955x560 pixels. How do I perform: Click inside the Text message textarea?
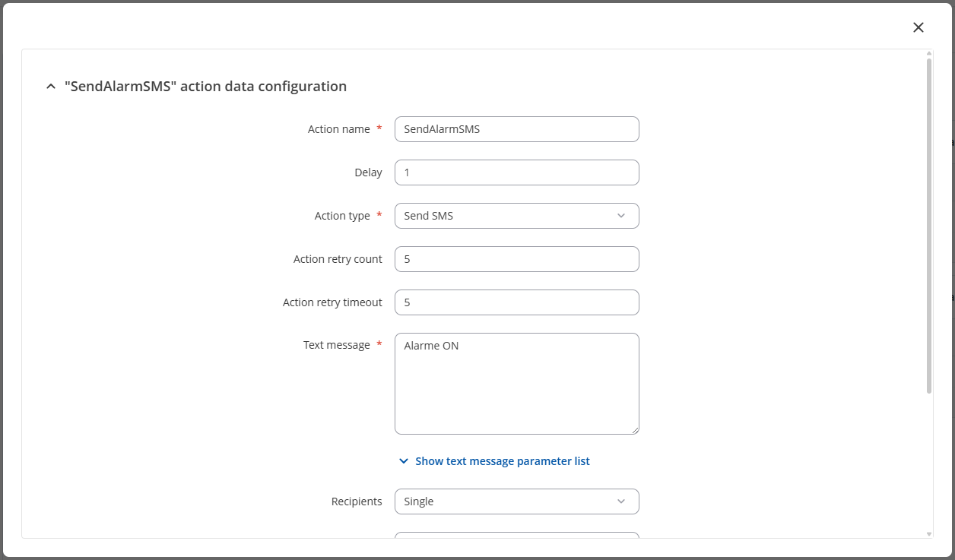516,384
